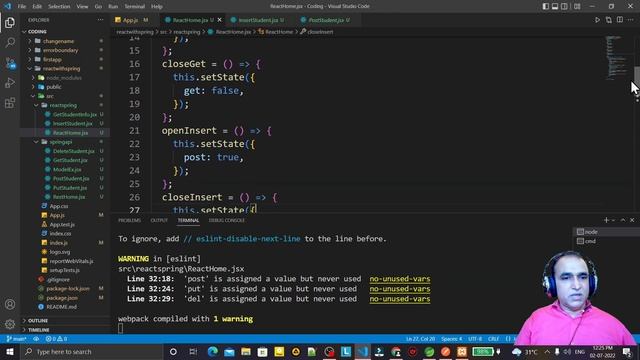Screen dimensions: 640x360
Task: Collapse the src folder
Action: [x=65, y=96]
